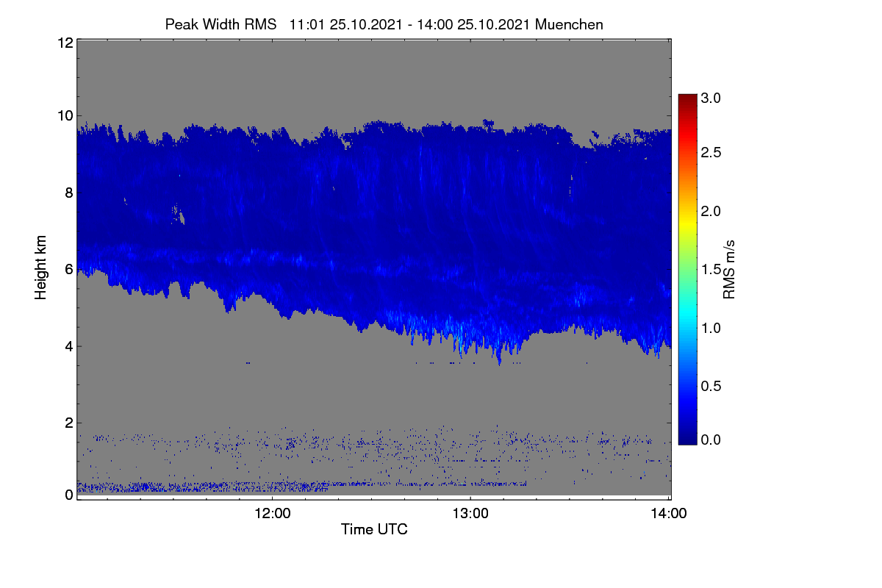Click the RMS color scale bar
The width and height of the screenshot is (882, 588).
(x=687, y=269)
